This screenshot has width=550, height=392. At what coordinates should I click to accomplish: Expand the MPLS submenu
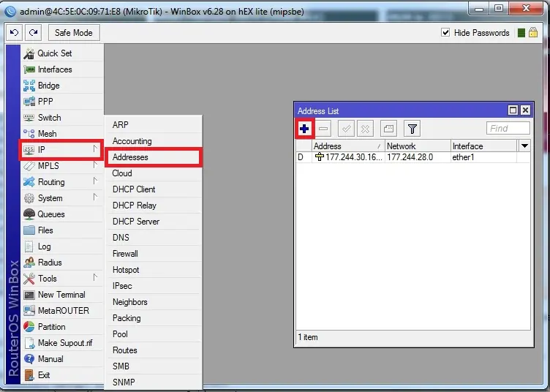pyautogui.click(x=62, y=166)
